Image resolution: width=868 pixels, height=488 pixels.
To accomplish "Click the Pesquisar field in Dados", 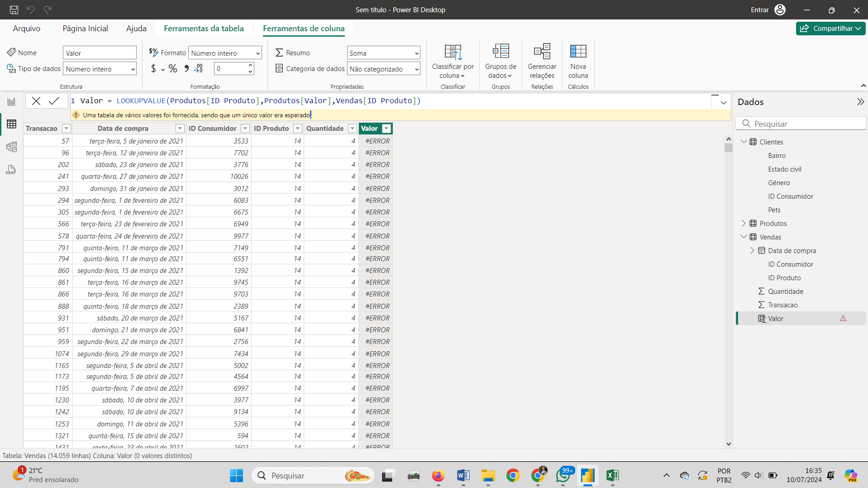I will pos(801,124).
